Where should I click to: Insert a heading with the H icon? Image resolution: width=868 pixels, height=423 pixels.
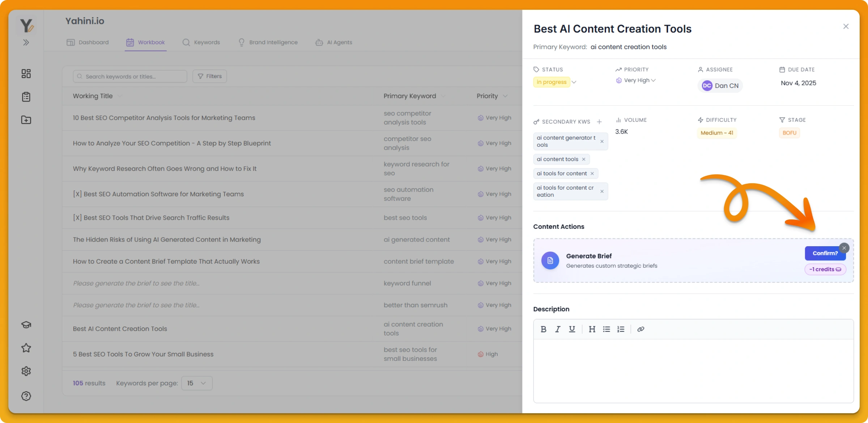(592, 329)
